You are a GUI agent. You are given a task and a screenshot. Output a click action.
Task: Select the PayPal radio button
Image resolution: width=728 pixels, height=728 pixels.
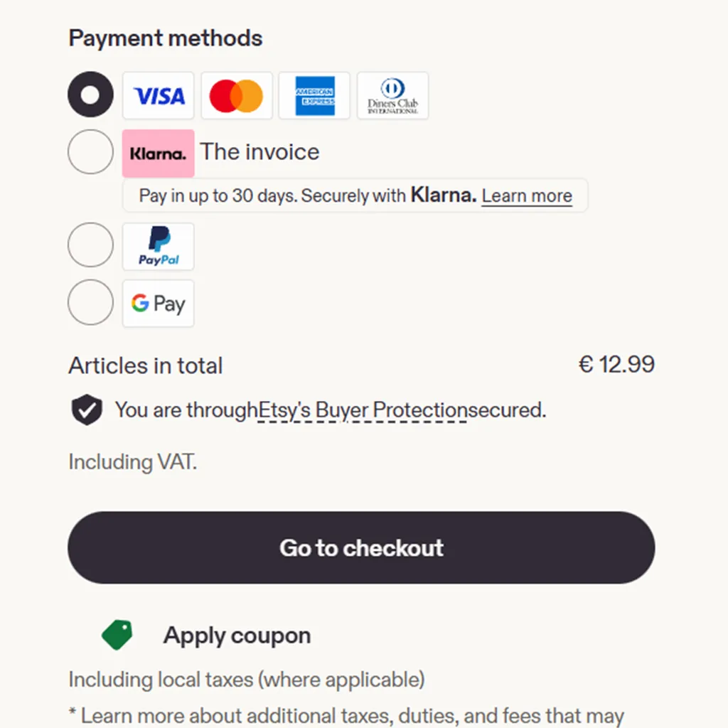tap(90, 245)
